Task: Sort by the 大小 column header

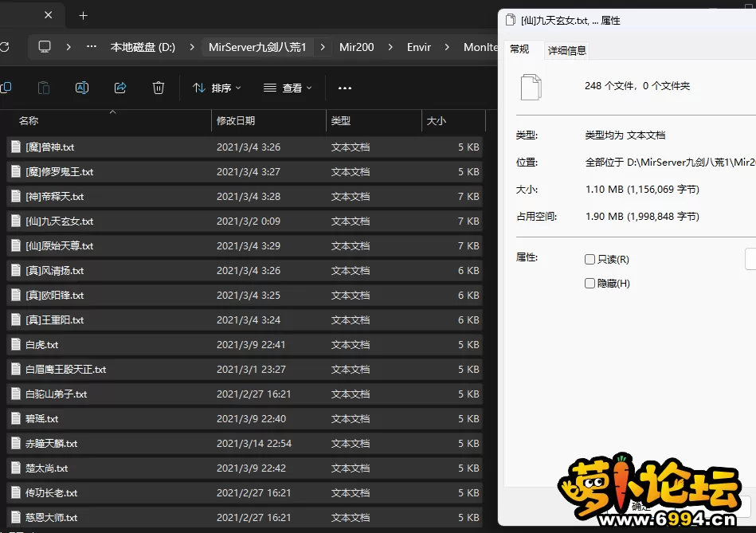Action: click(437, 121)
